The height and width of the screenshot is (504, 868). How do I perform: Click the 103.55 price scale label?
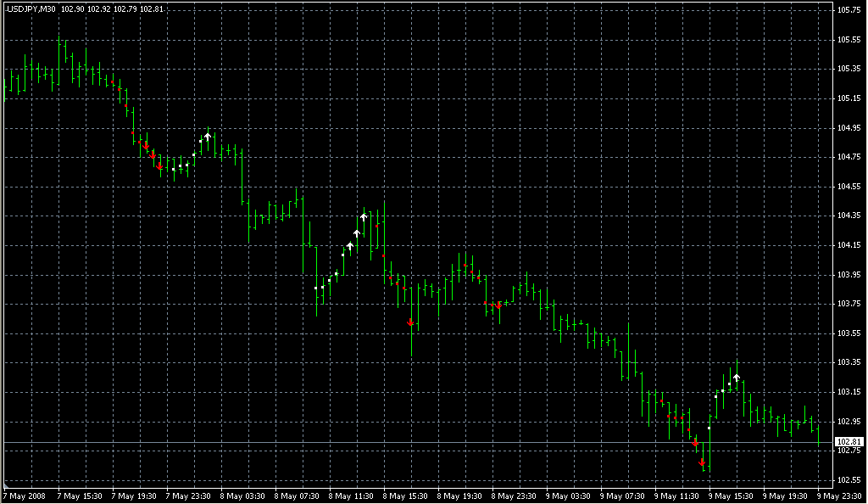pyautogui.click(x=848, y=333)
